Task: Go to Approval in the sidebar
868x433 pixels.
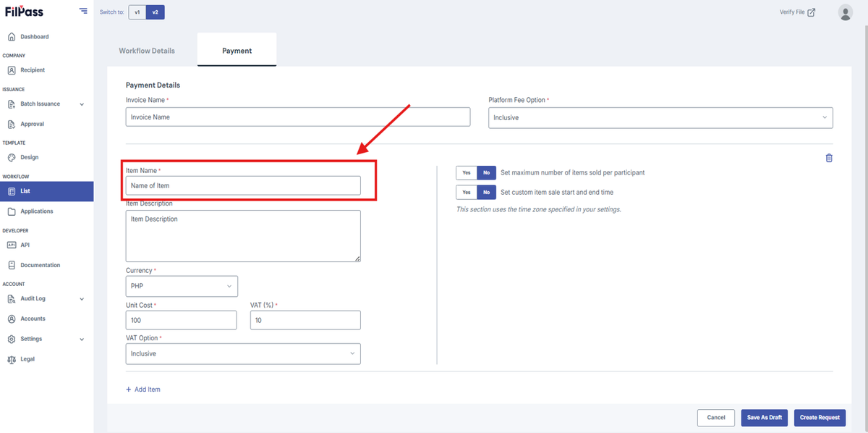Action: coord(33,125)
